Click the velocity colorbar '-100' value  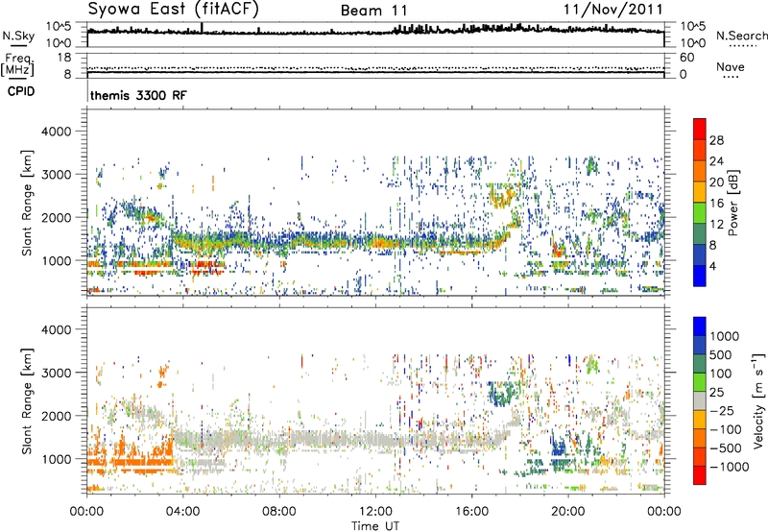pos(726,429)
